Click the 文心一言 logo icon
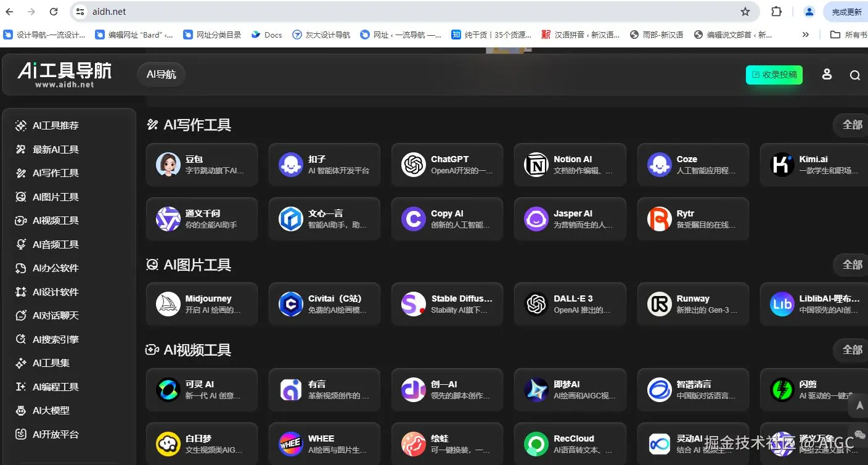868x465 pixels. (290, 219)
